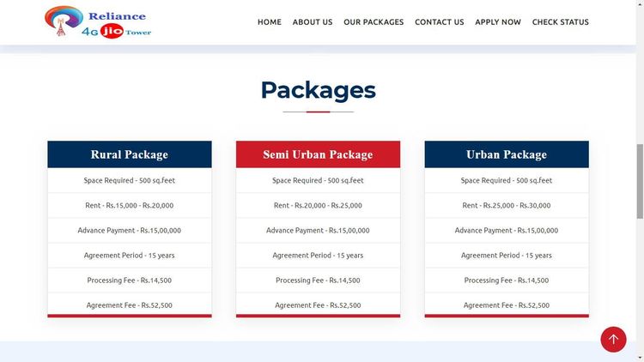Click the red scroll-to-top arrow button
Image resolution: width=644 pixels, height=362 pixels.
pyautogui.click(x=613, y=339)
